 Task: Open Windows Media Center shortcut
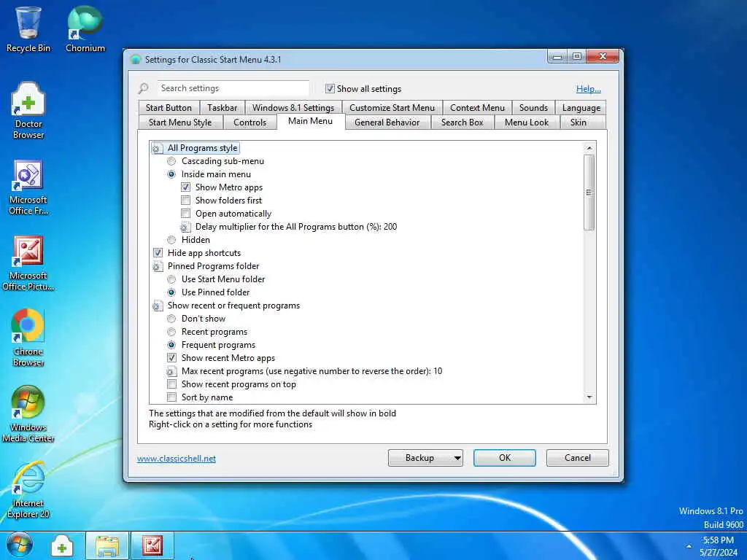28,414
